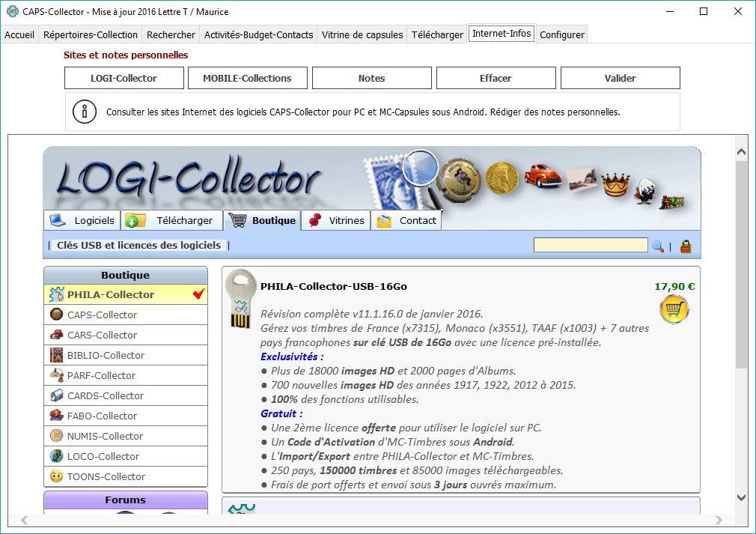Click the CAPS-Collector capsule icon
756x534 pixels.
point(56,315)
